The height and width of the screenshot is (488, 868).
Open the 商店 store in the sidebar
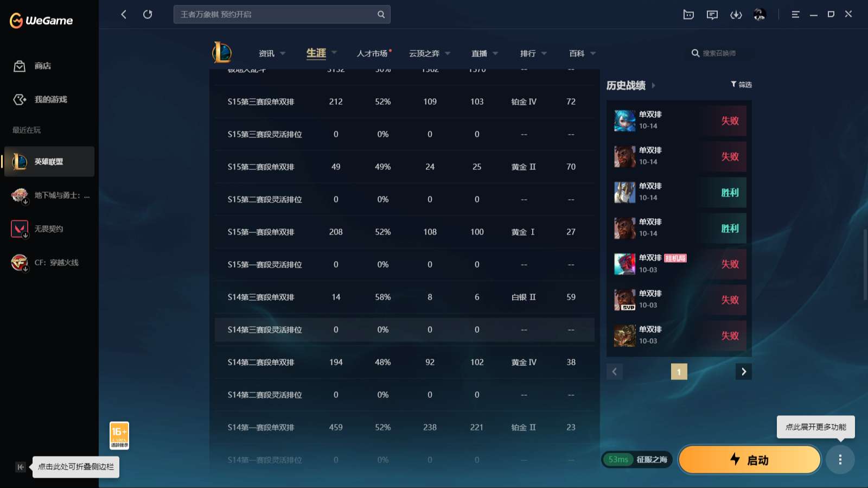[x=42, y=66]
